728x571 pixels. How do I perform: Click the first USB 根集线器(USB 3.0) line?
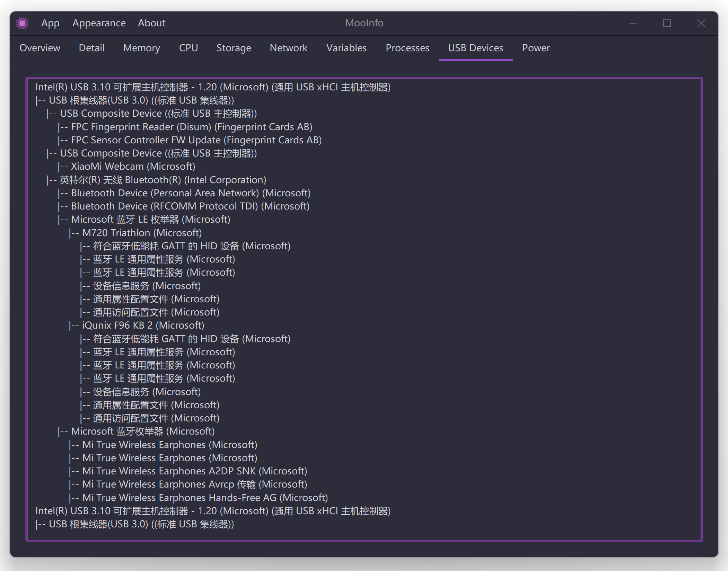click(x=134, y=100)
